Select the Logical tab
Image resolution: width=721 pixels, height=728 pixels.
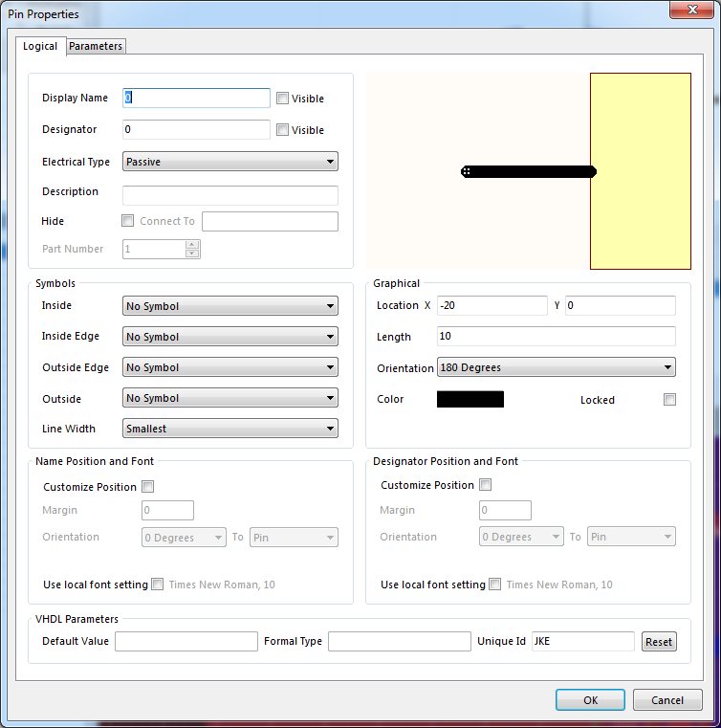[40, 46]
